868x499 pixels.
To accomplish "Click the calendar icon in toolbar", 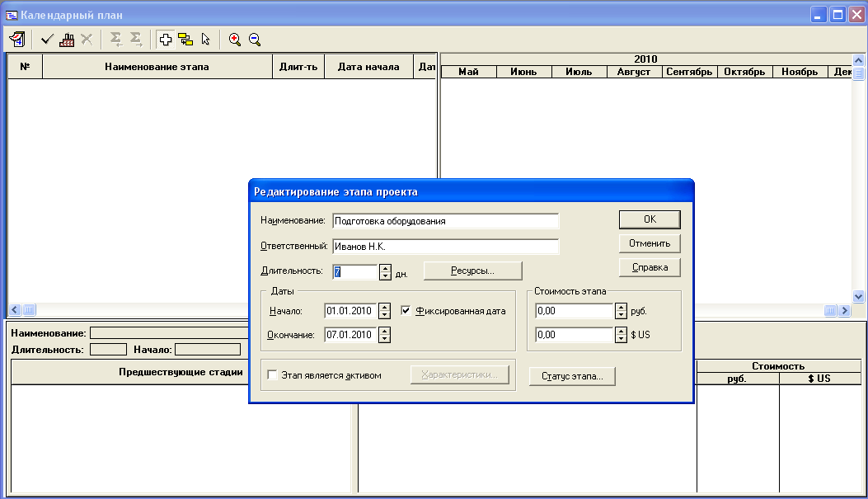I will click(x=16, y=39).
